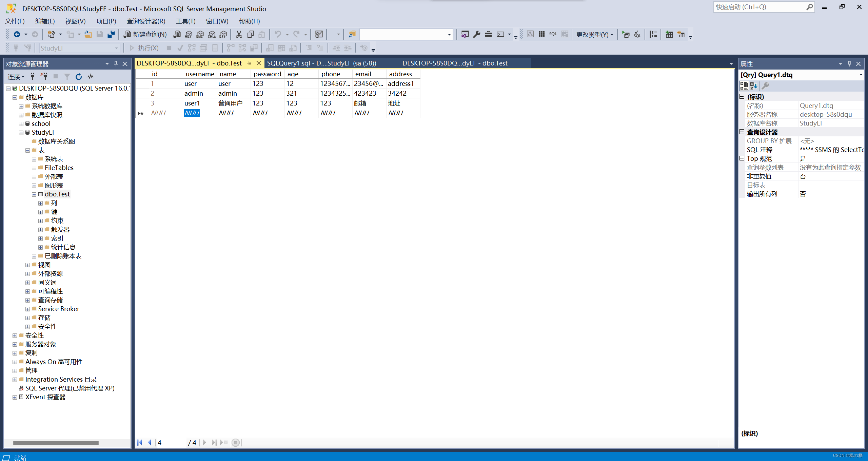Click the Cut scissors icon

tap(239, 34)
